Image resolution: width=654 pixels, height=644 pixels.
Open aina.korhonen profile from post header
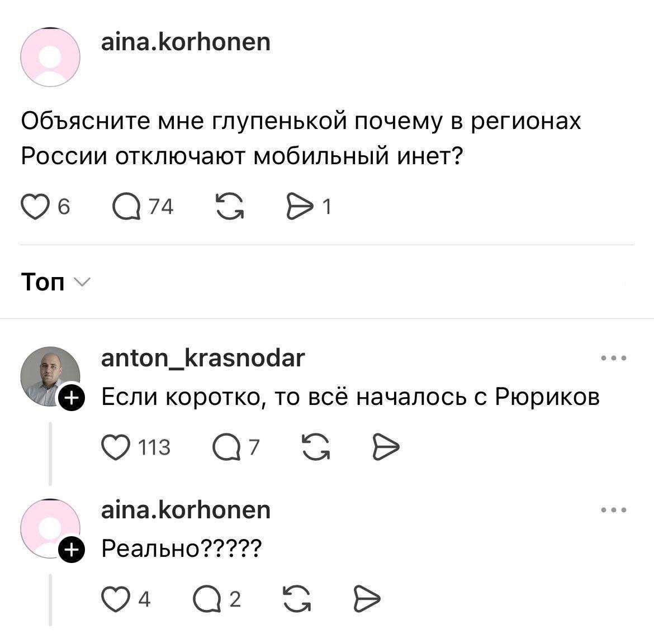click(x=185, y=42)
